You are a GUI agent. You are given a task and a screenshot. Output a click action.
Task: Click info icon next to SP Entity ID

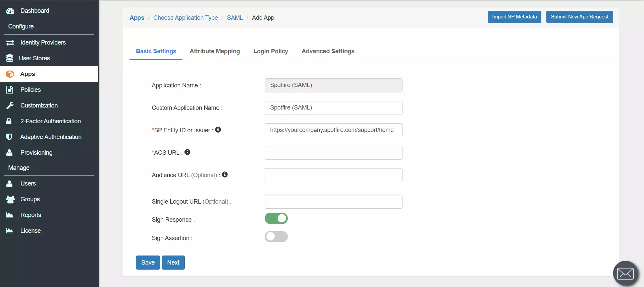pos(218,130)
